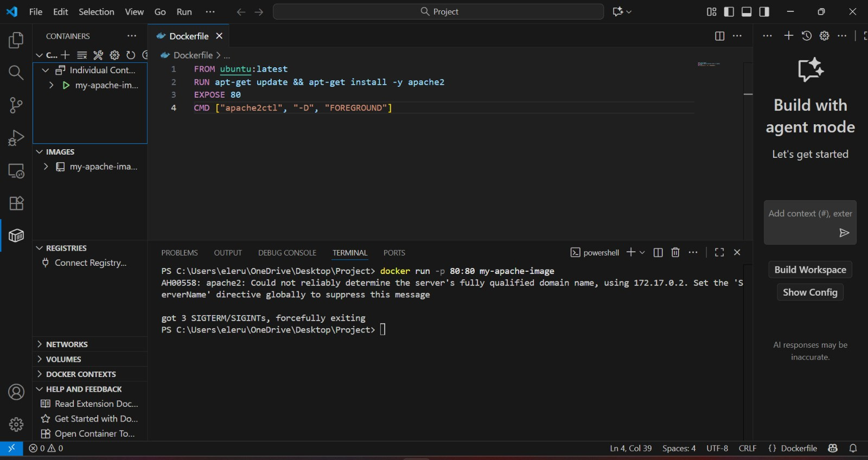Toggle the secondary side bar layout button
The image size is (868, 460).
click(x=764, y=11)
